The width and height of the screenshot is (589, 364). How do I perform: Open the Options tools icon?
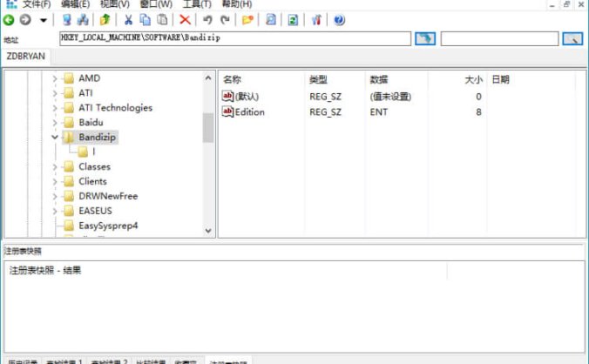point(316,20)
